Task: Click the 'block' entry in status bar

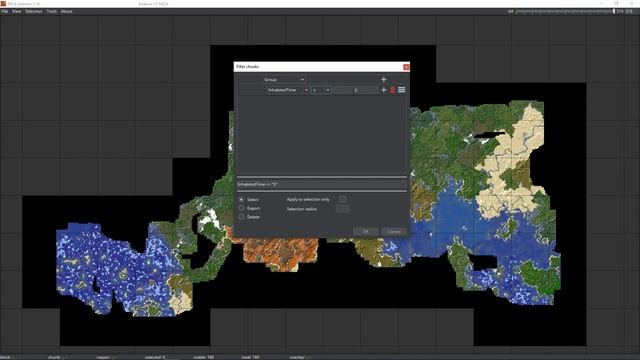Action: click(x=9, y=357)
